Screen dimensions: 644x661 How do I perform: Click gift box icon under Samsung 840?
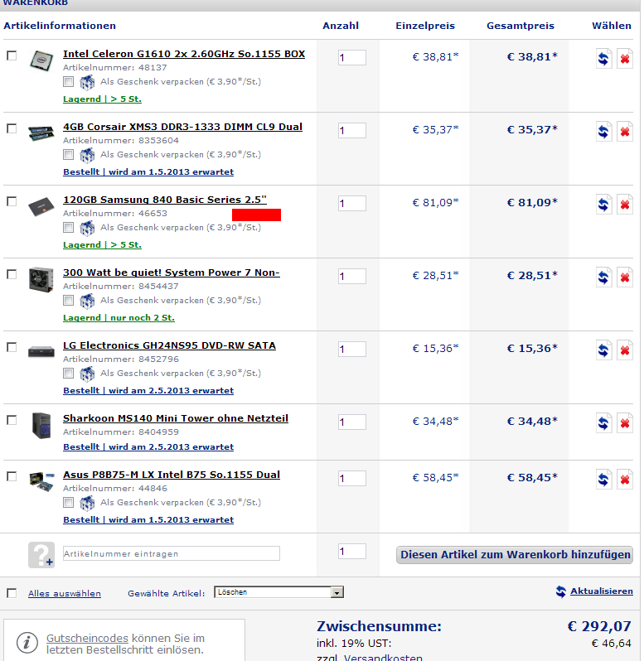[x=87, y=228]
